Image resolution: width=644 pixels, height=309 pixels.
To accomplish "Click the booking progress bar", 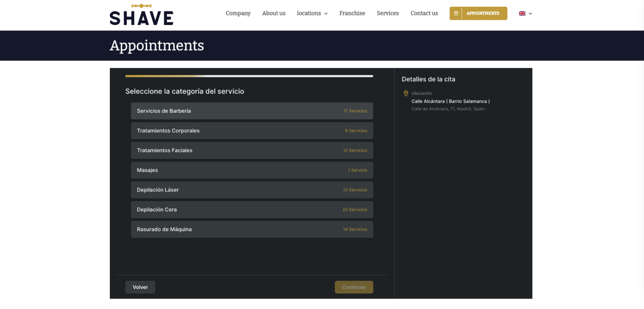I will (x=249, y=76).
